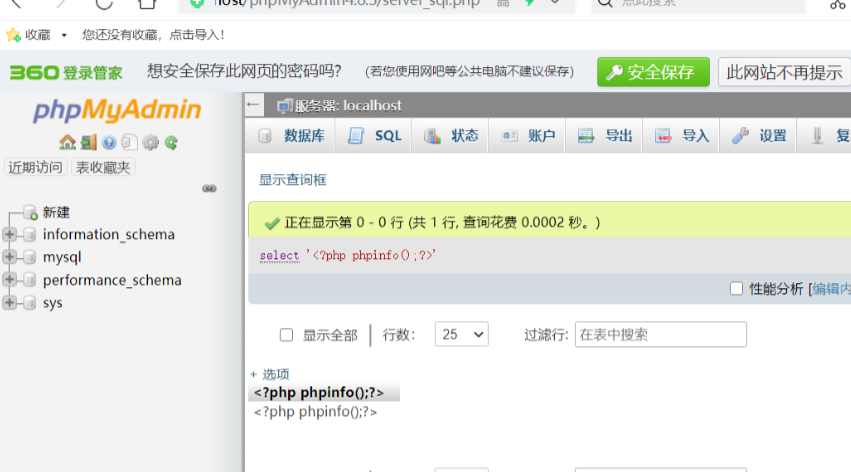
Task: Open navigation panel settings gear icon
Action: [x=150, y=142]
